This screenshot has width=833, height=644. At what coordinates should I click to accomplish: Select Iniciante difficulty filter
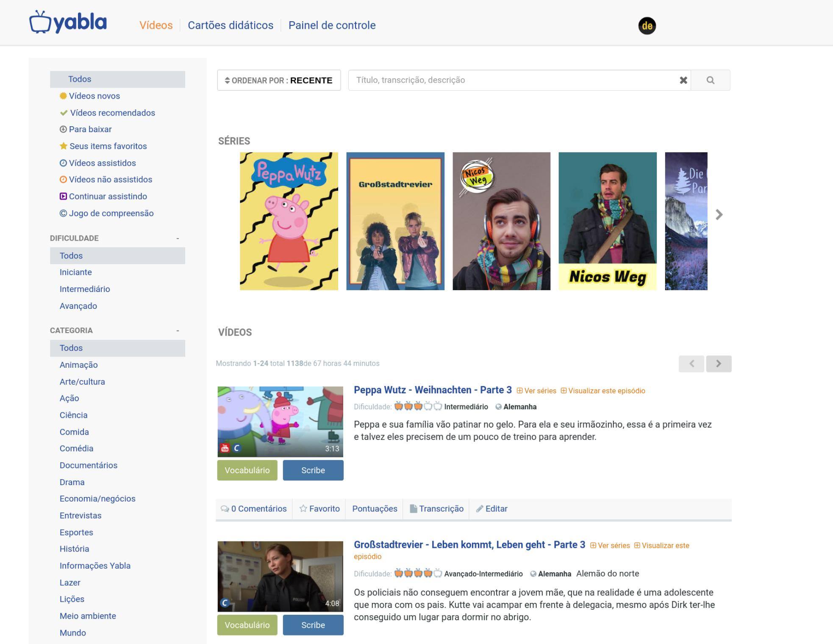[x=76, y=272]
